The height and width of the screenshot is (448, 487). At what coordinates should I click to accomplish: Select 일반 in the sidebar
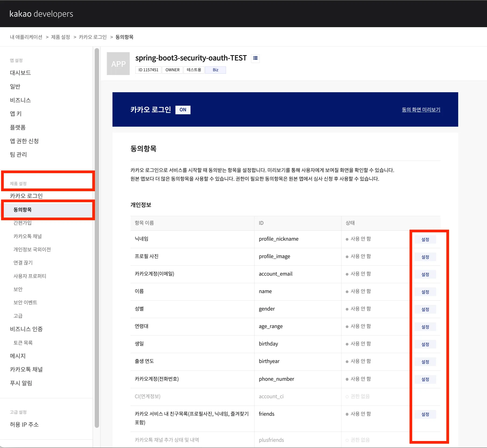15,87
